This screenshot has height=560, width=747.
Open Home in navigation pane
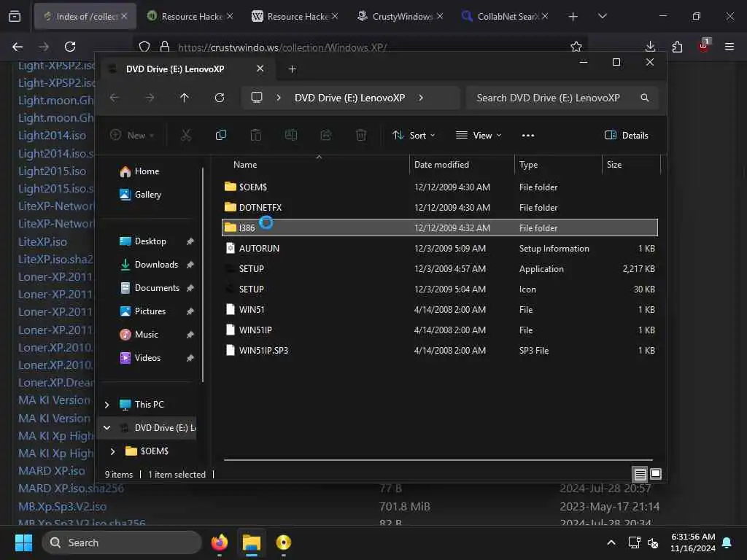(147, 171)
